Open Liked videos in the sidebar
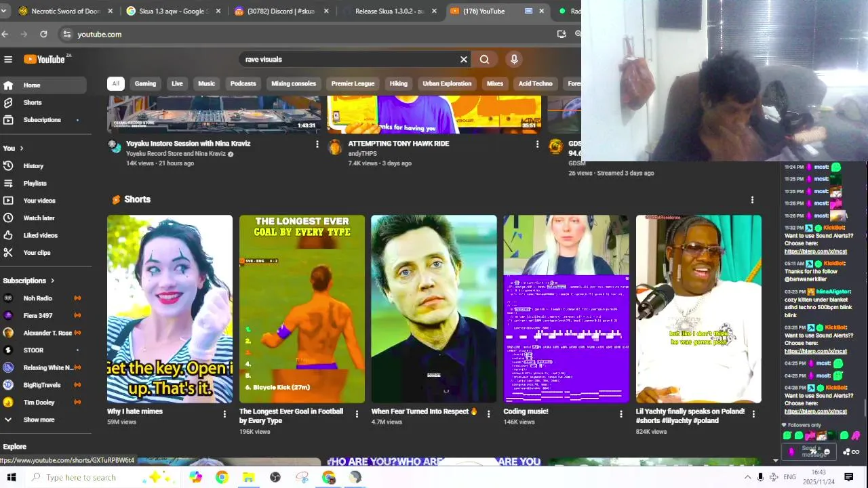The height and width of the screenshot is (488, 868). [x=44, y=235]
